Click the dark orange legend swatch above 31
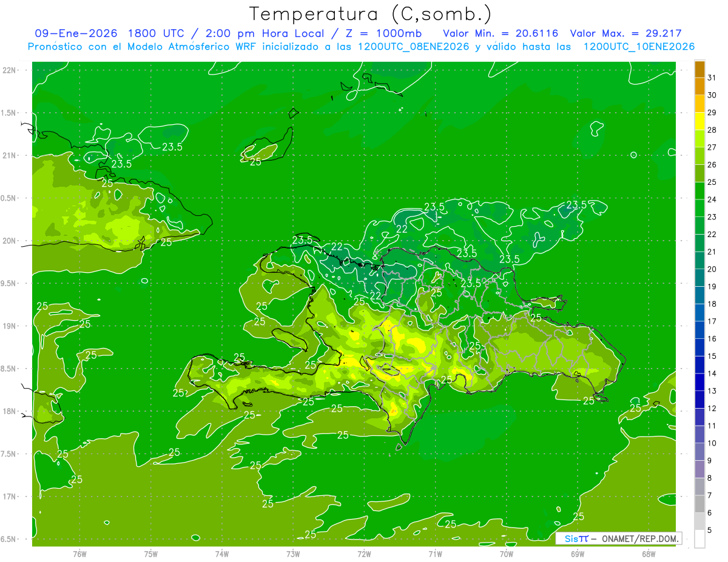 (x=699, y=69)
